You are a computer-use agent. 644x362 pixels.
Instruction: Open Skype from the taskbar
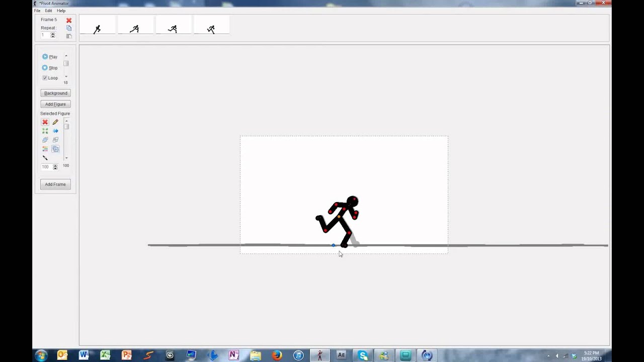pos(363,355)
